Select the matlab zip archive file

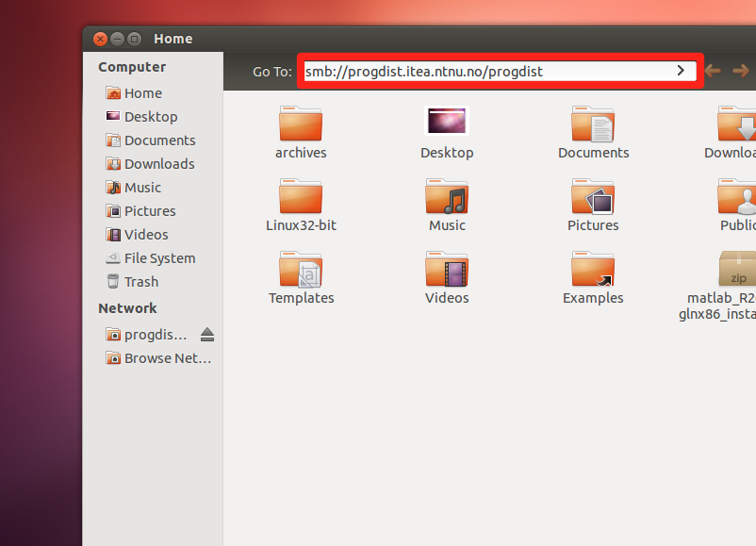(737, 269)
